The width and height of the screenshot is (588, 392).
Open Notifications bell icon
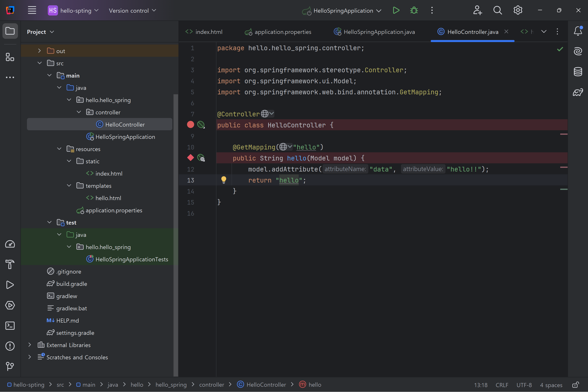[x=578, y=31]
